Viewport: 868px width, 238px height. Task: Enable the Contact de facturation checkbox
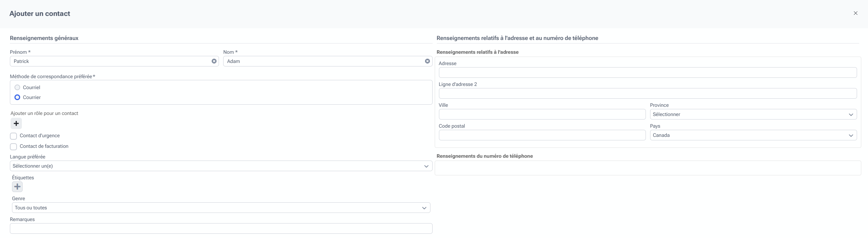pos(13,147)
